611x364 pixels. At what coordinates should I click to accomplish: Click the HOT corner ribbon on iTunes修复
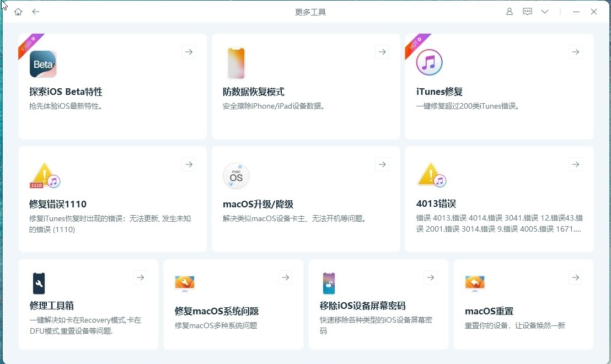point(415,44)
